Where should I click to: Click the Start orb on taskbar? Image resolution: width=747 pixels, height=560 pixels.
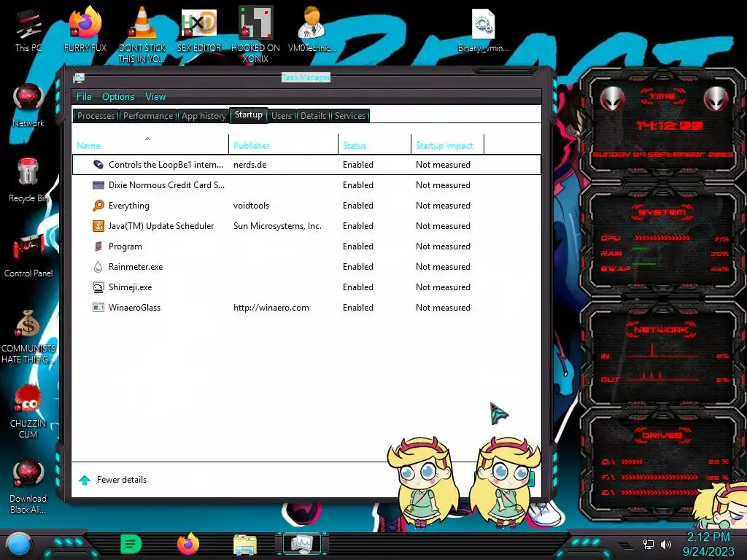point(19,545)
